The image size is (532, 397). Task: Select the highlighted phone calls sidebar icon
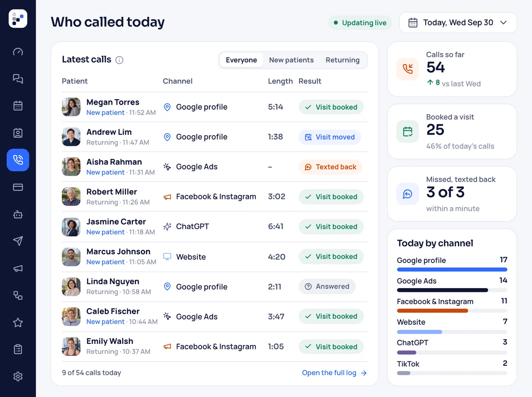[x=18, y=160]
